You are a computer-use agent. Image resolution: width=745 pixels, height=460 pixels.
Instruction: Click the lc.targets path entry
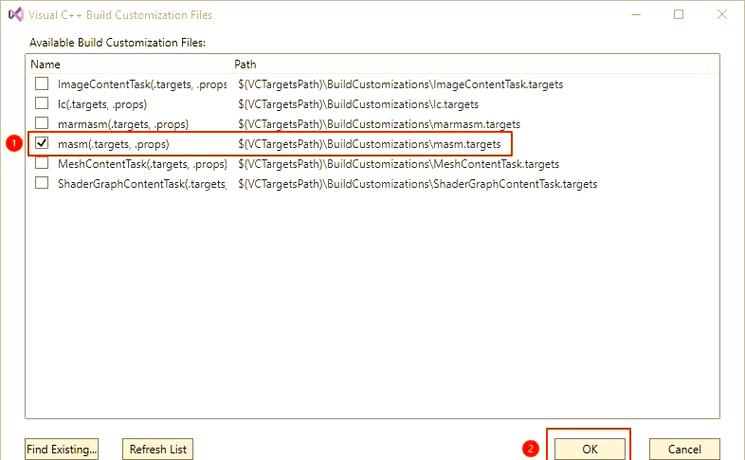pyautogui.click(x=358, y=105)
